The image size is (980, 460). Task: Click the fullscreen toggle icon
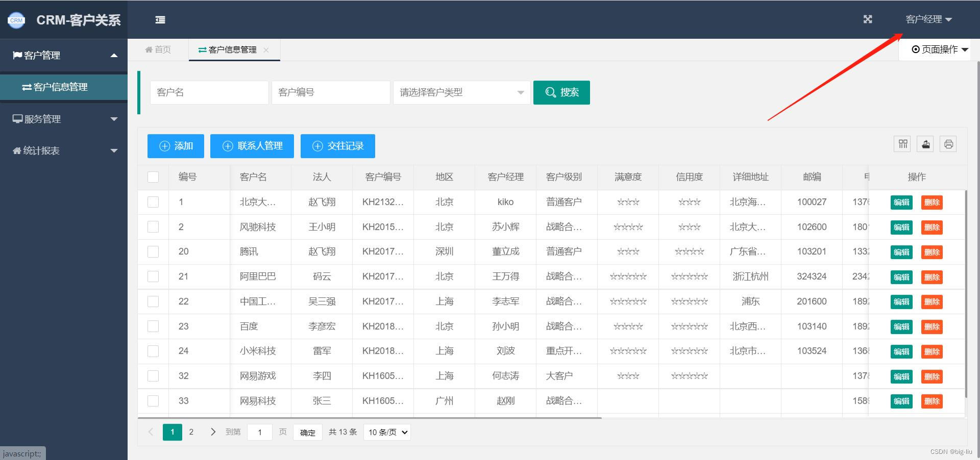point(868,19)
